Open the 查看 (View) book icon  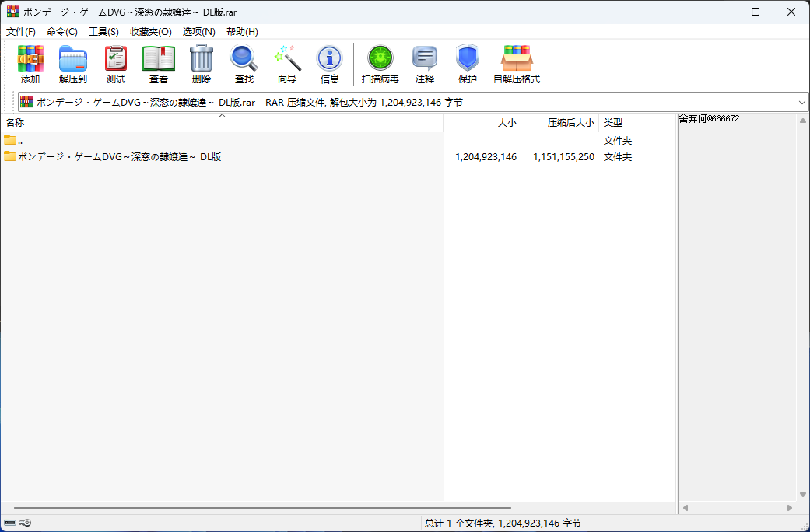[159, 64]
